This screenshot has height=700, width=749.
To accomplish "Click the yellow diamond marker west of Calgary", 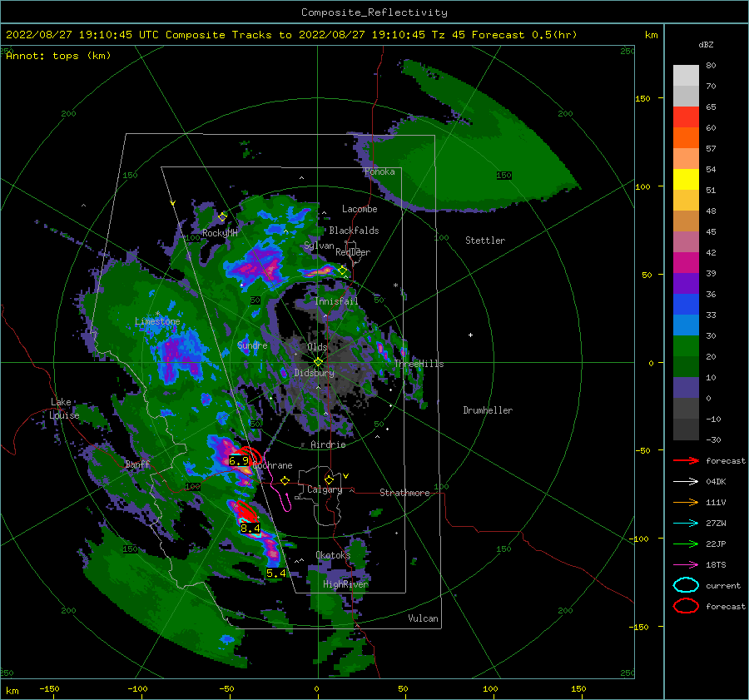I will coord(285,480).
